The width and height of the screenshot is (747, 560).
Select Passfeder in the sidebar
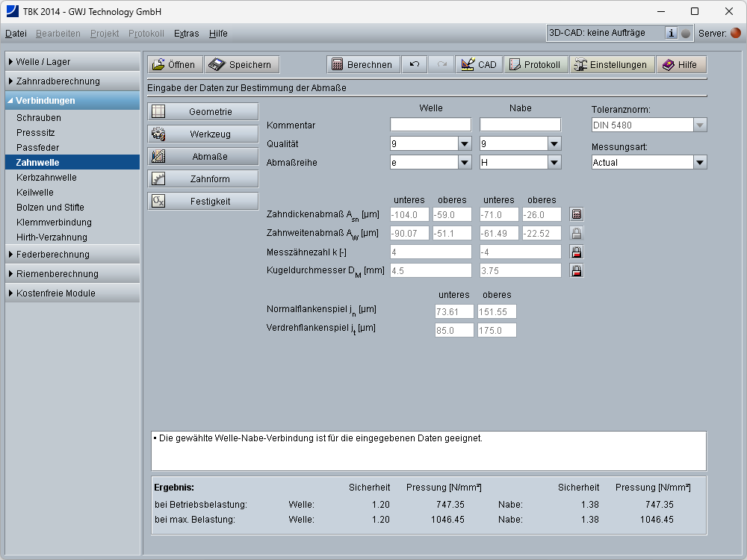[x=37, y=148]
